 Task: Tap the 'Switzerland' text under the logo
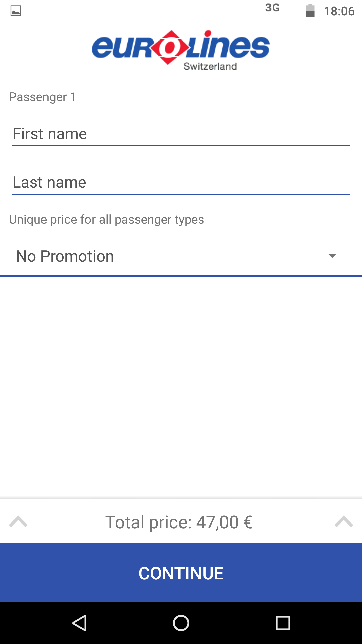[x=210, y=66]
